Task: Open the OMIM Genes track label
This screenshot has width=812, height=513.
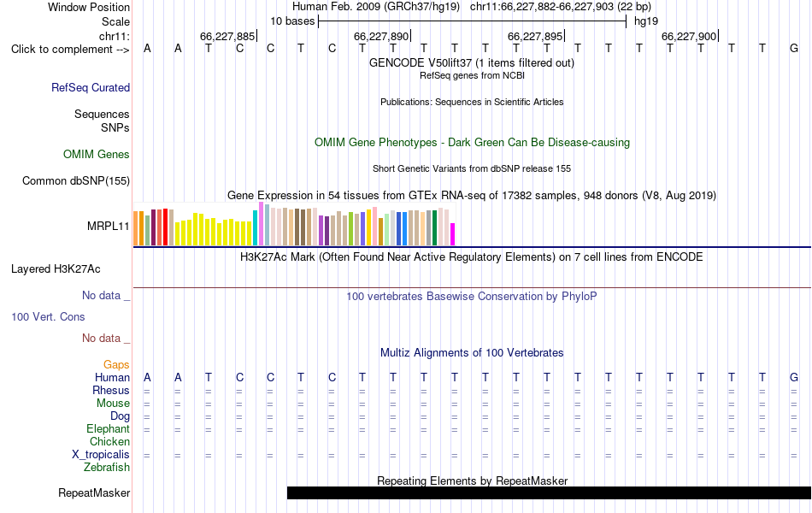Action: tap(97, 155)
